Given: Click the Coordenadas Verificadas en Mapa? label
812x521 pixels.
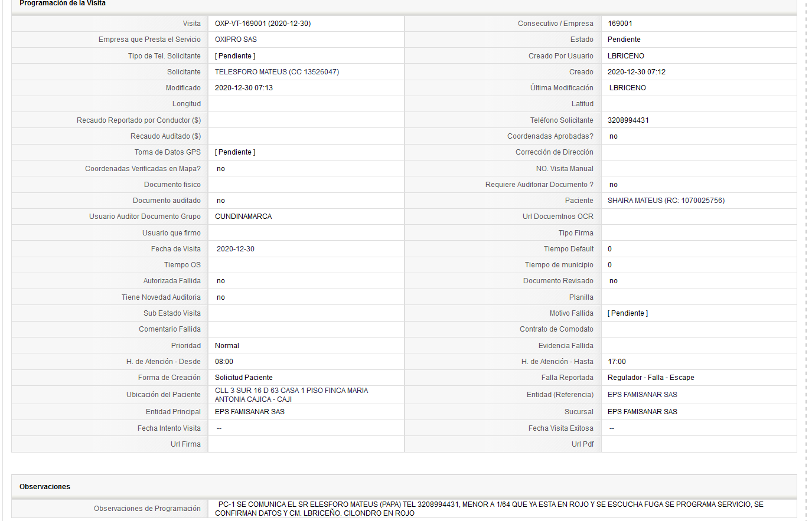Looking at the screenshot, I should [x=143, y=169].
